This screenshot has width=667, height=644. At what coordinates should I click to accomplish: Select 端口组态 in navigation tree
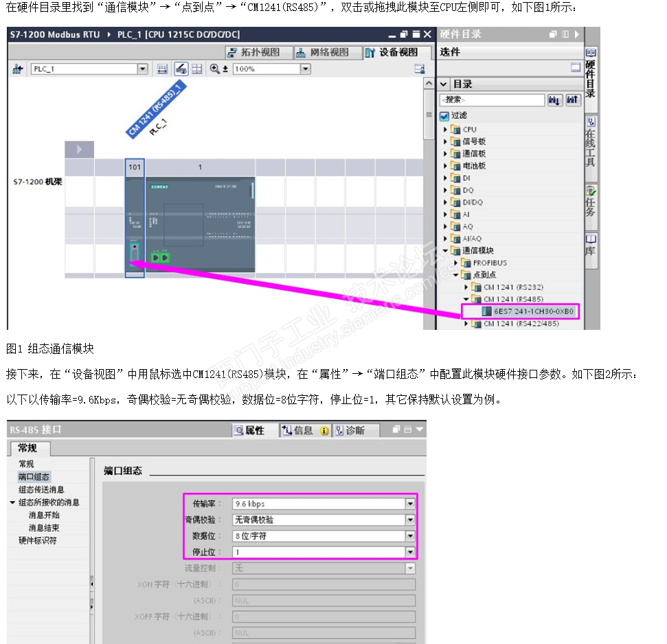tap(34, 477)
